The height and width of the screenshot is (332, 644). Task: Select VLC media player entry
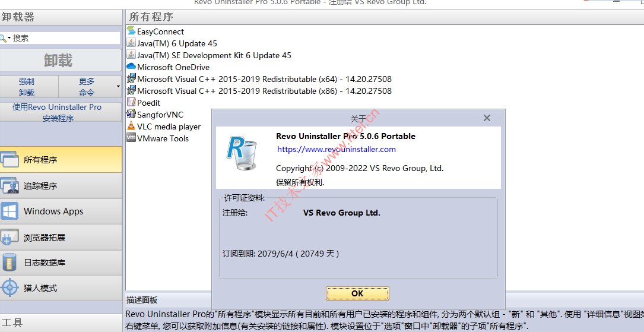[169, 127]
